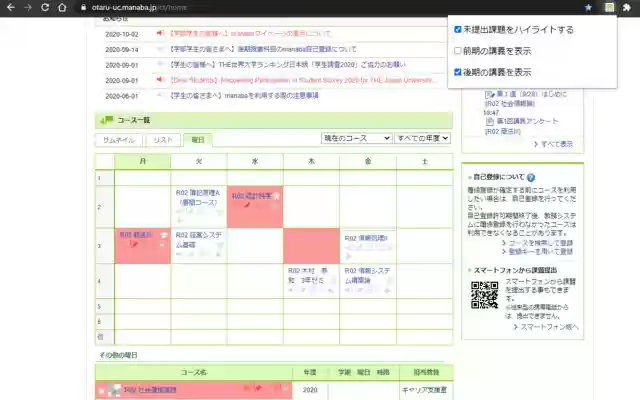Click the コース名 column header in bottom table
This screenshot has width=640, height=400.
point(194,372)
